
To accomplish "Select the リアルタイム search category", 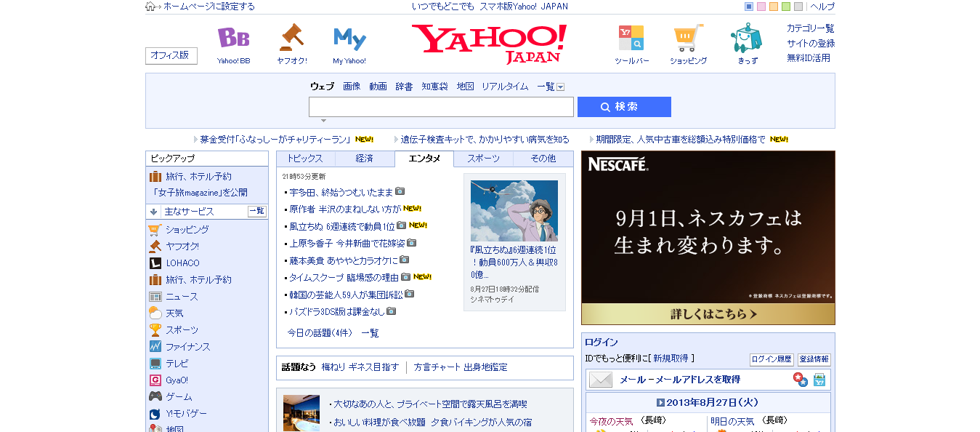I will point(505,87).
